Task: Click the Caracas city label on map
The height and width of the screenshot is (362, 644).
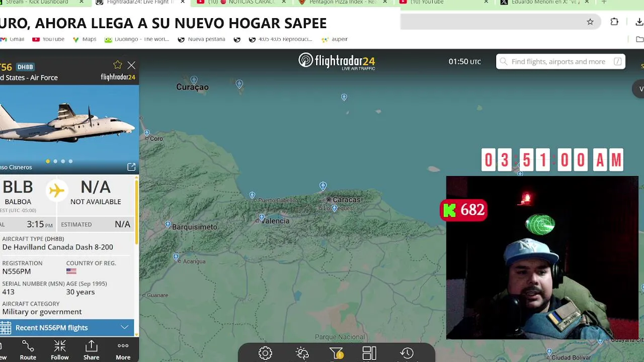Action: (x=347, y=200)
